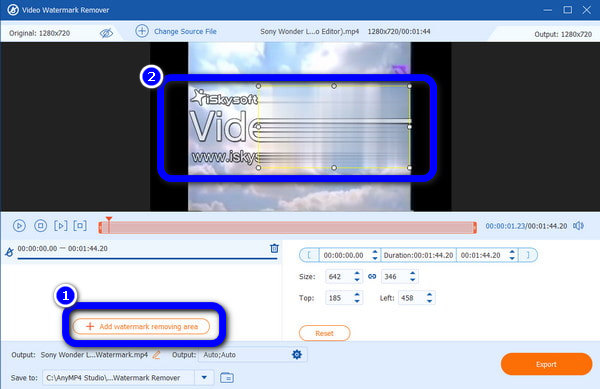Image resolution: width=600 pixels, height=389 pixels.
Task: Toggle the original preview eye icon
Action: tap(106, 33)
